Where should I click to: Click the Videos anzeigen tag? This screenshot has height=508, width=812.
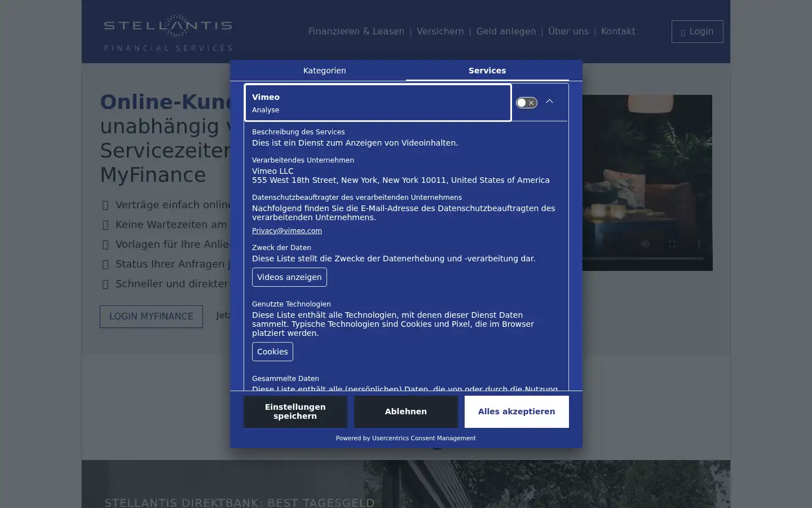[x=289, y=277]
